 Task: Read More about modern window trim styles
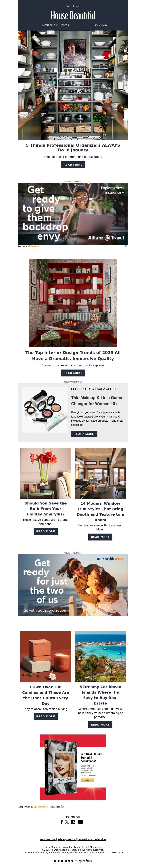point(100,537)
